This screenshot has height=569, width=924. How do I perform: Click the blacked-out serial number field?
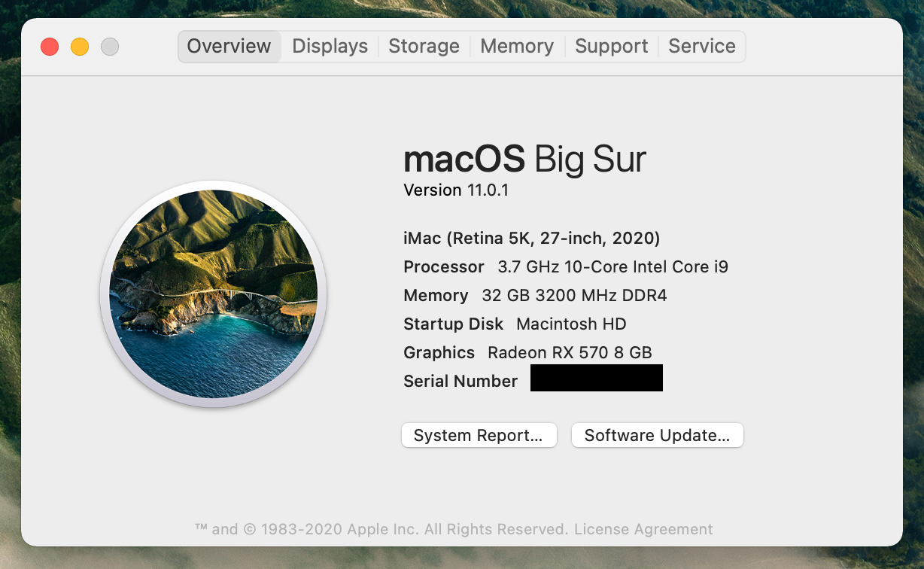click(x=596, y=378)
